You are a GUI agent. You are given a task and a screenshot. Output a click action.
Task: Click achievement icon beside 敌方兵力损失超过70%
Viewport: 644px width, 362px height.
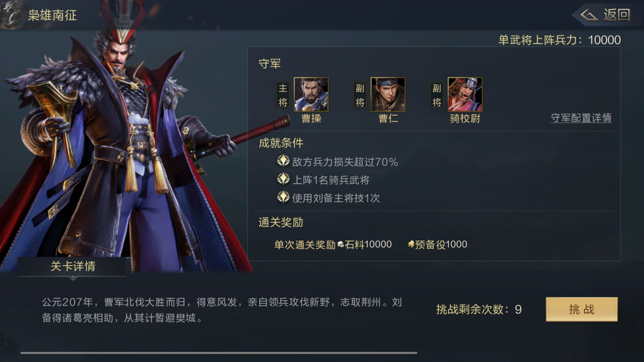pyautogui.click(x=283, y=161)
